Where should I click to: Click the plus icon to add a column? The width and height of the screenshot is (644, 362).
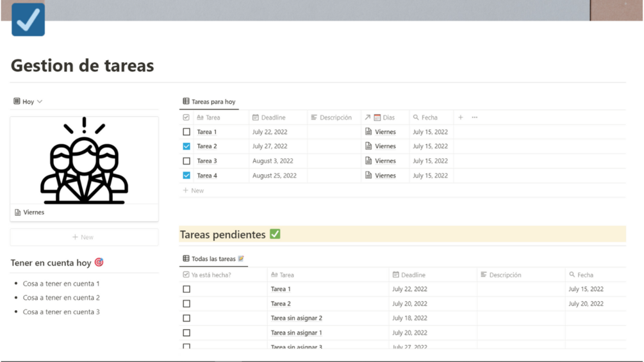click(x=460, y=117)
